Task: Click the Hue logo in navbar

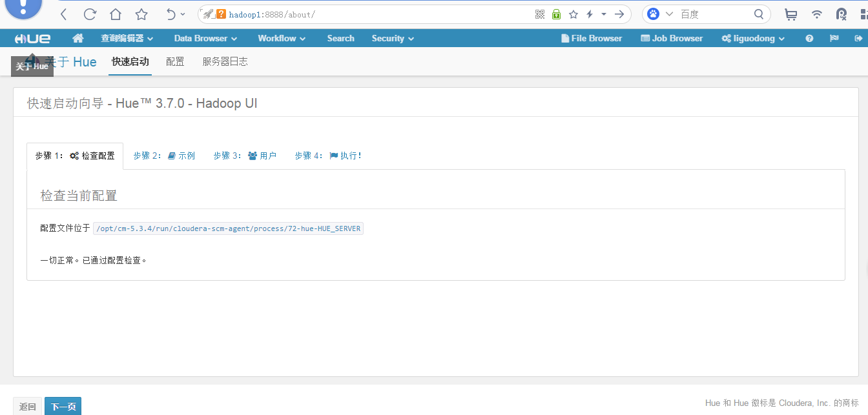Action: pyautogui.click(x=32, y=39)
